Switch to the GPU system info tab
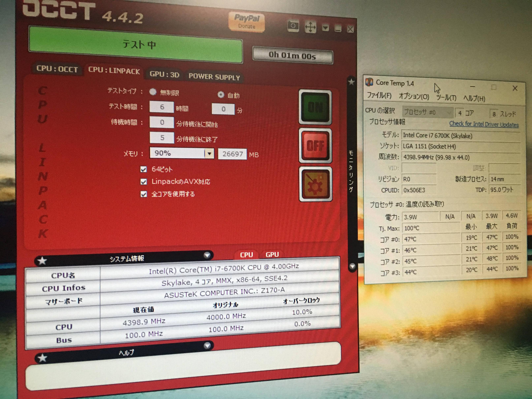This screenshot has height=399, width=532. point(272,255)
